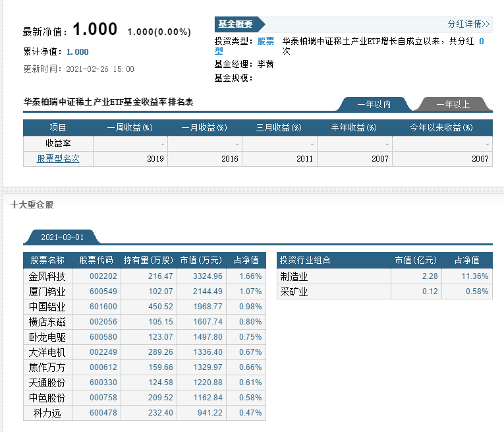Click the 一月收益(%) column header
Image resolution: width=504 pixels, height=432 pixels.
[x=204, y=127]
